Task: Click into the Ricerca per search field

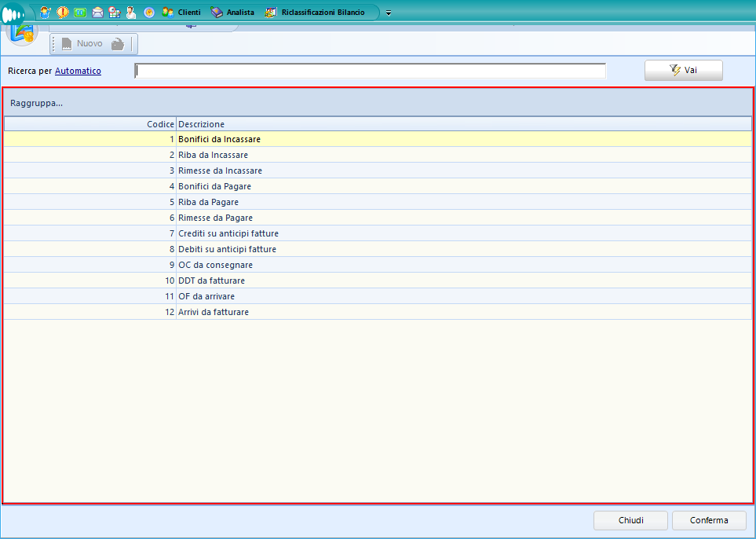Action: [370, 71]
